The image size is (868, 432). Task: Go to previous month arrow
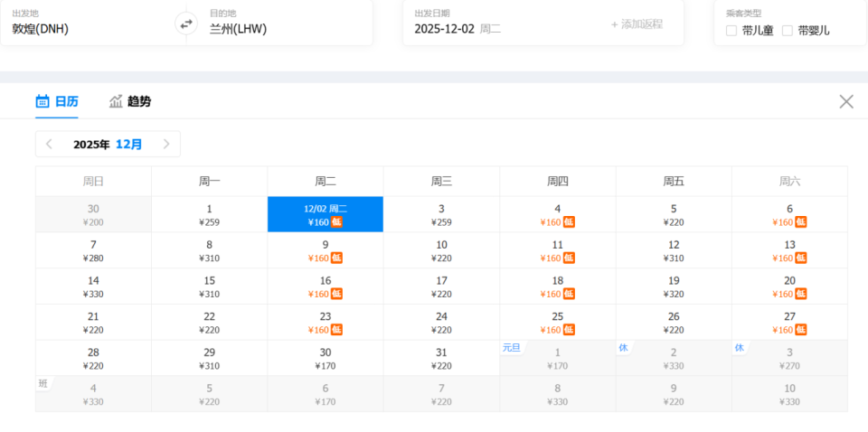coord(49,144)
